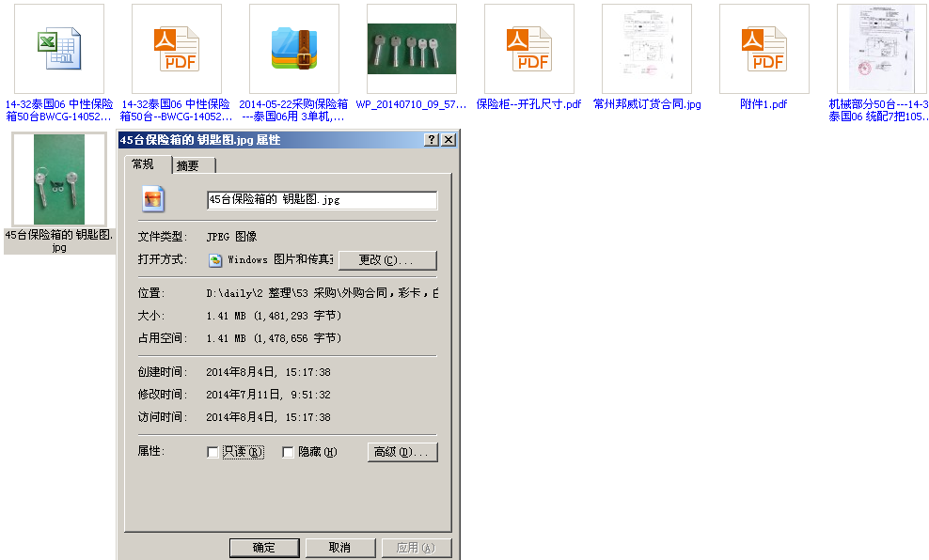Screen dimensions: 929x560
Task: Enable the 只读 read-only checkbox
Action: point(213,453)
